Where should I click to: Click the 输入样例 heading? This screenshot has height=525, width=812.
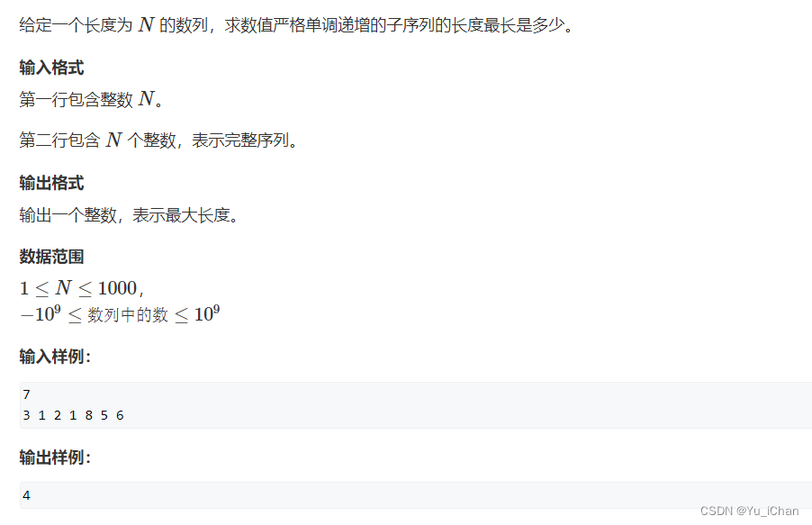[x=55, y=357]
